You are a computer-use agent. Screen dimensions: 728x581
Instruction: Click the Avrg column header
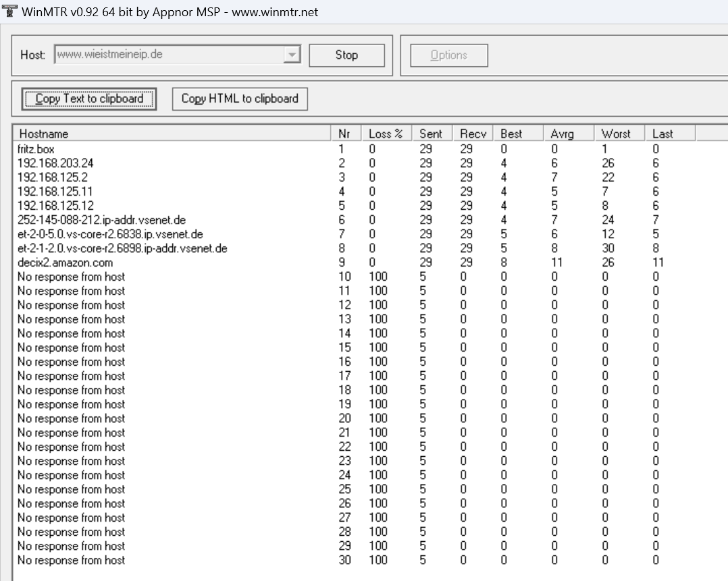569,134
